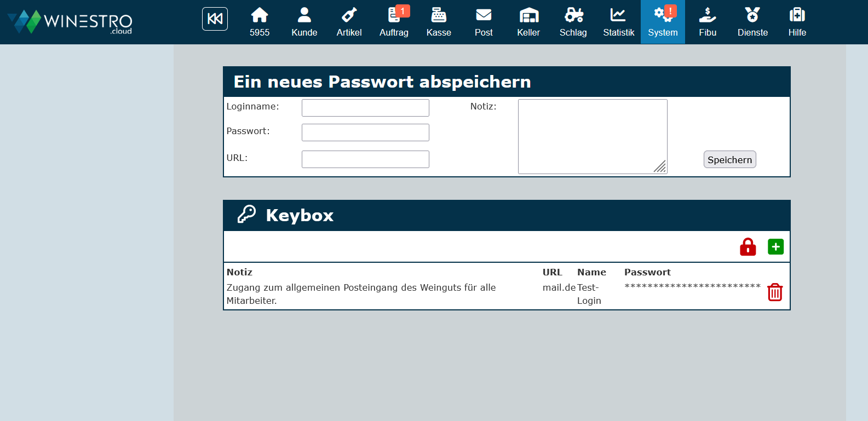The image size is (868, 421).
Task: Open the Kasse cash register menu
Action: 439,22
